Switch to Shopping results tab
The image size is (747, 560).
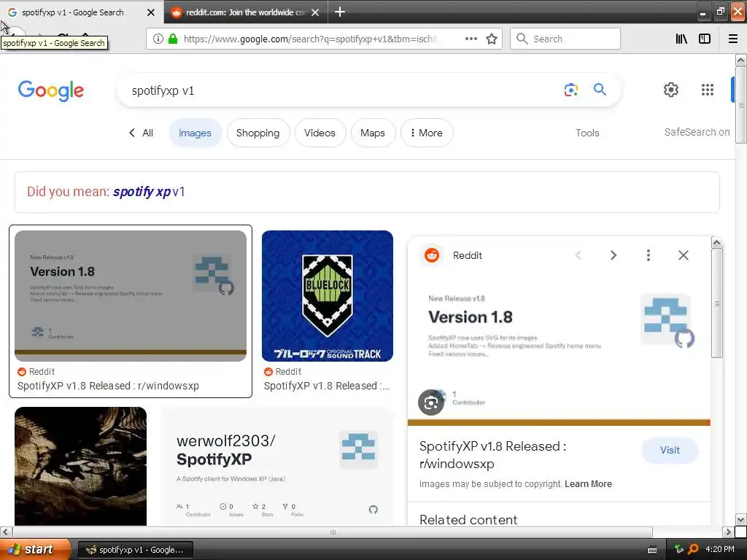[x=258, y=133]
